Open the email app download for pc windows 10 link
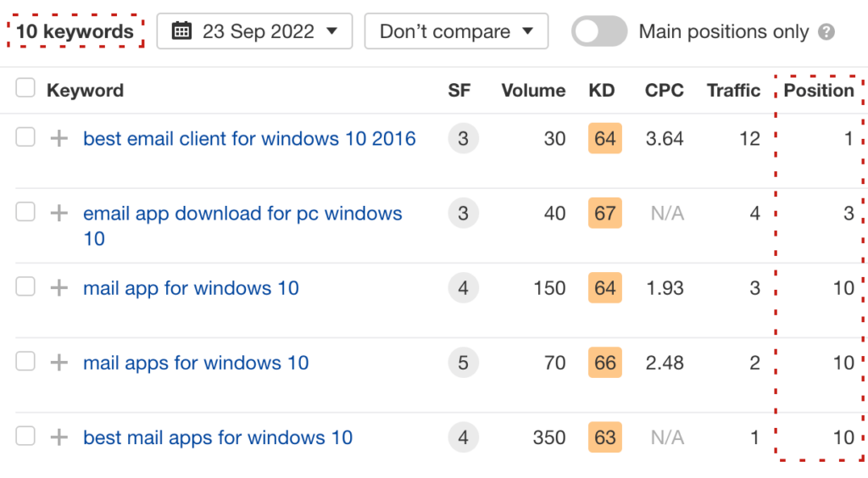The width and height of the screenshot is (868, 478). (242, 214)
